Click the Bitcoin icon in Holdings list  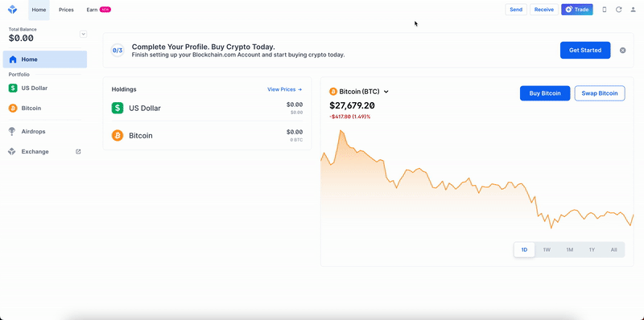coord(118,135)
